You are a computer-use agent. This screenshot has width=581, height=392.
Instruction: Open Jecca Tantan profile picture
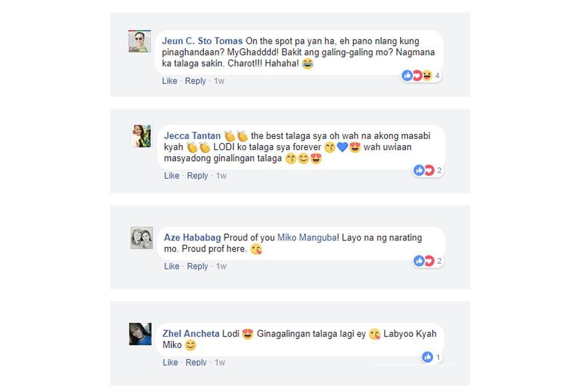pyautogui.click(x=141, y=136)
